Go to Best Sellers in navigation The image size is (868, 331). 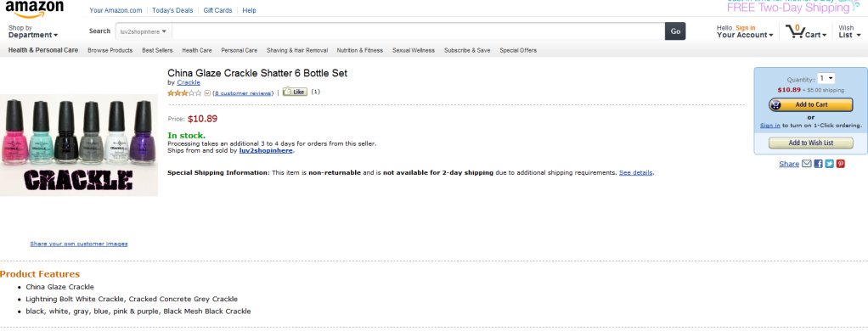[x=157, y=50]
